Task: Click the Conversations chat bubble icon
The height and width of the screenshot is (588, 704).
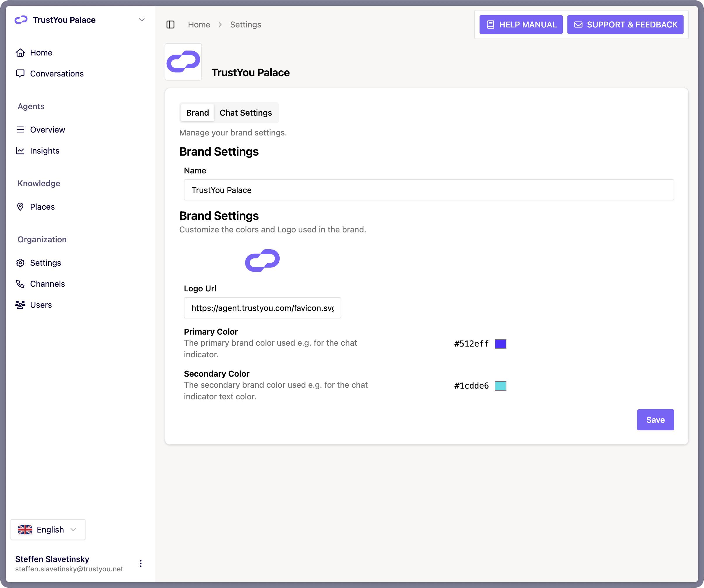Action: (20, 74)
